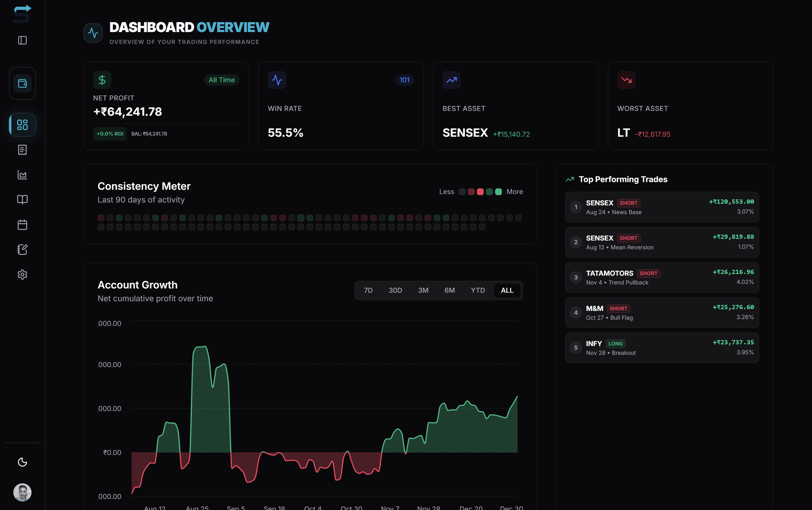This screenshot has height=510, width=812.
Task: Click the app logo at top of sidebar
Action: coord(22,14)
